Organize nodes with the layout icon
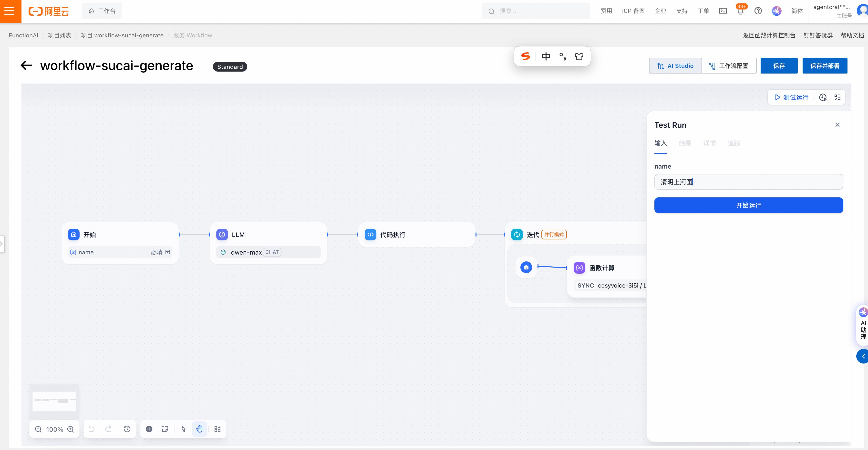 click(x=217, y=429)
